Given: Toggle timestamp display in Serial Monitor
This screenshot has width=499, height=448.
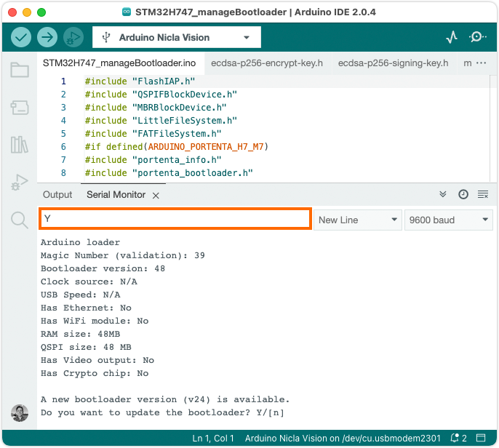Looking at the screenshot, I should tap(463, 194).
